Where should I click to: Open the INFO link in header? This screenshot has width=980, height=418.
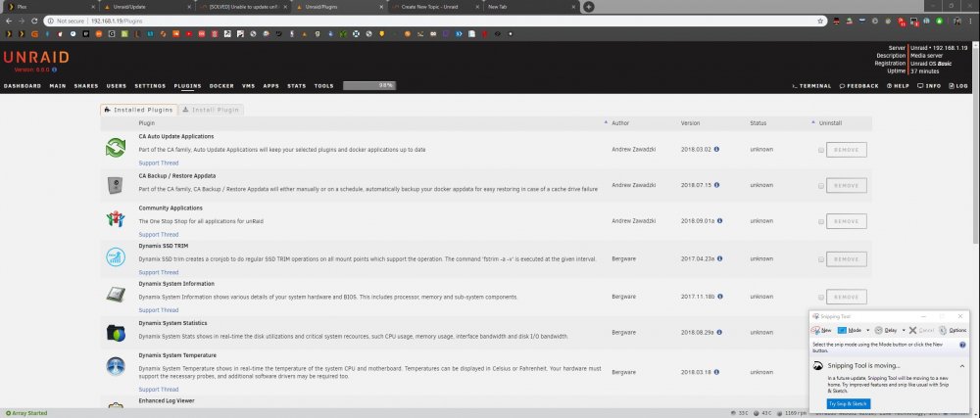tap(929, 86)
